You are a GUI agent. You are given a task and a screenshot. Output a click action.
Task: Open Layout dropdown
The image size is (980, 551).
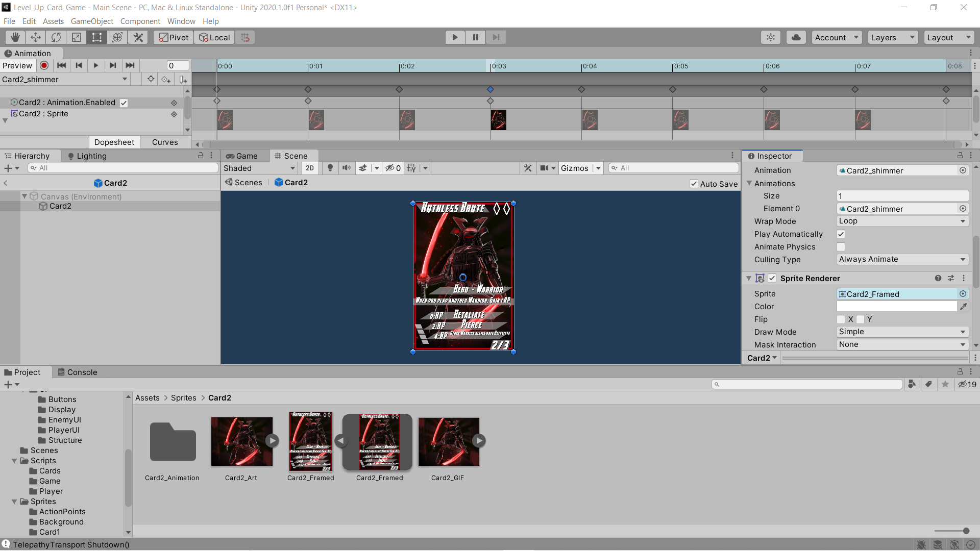tap(949, 37)
